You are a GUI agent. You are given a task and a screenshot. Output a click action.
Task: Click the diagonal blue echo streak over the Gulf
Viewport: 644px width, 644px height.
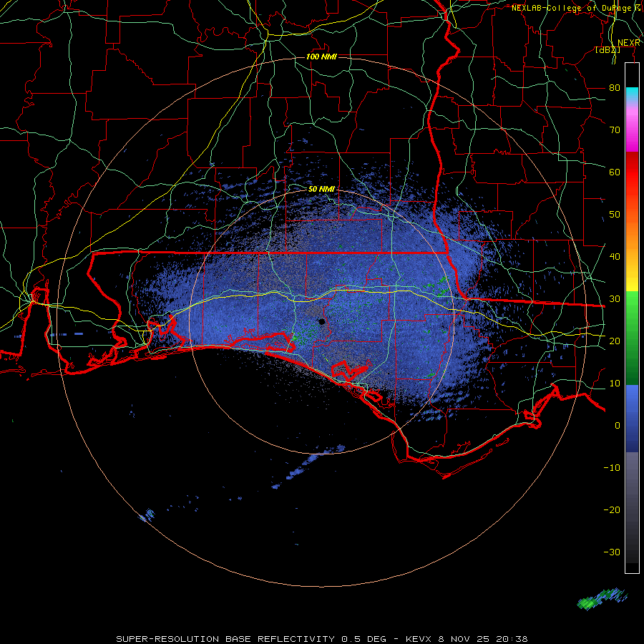pos(308,467)
